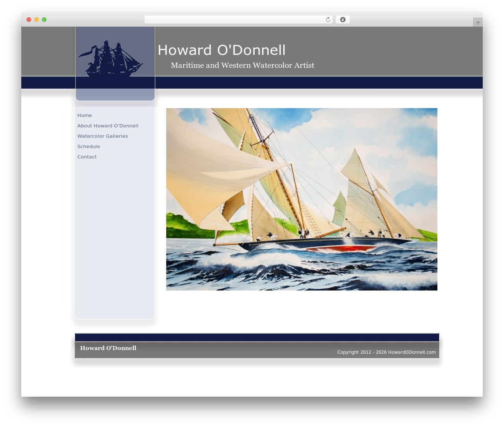Open the Home menu link
Viewport: 504px width, 427px height.
click(85, 115)
